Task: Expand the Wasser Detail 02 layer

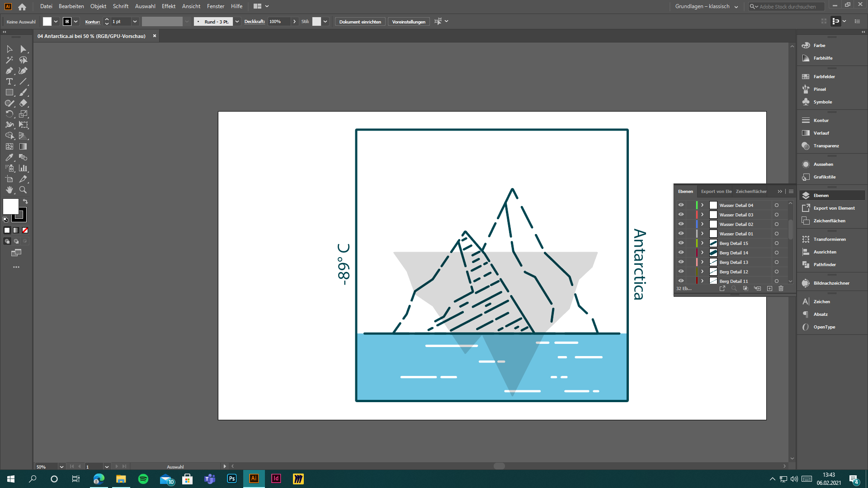Action: (x=702, y=224)
